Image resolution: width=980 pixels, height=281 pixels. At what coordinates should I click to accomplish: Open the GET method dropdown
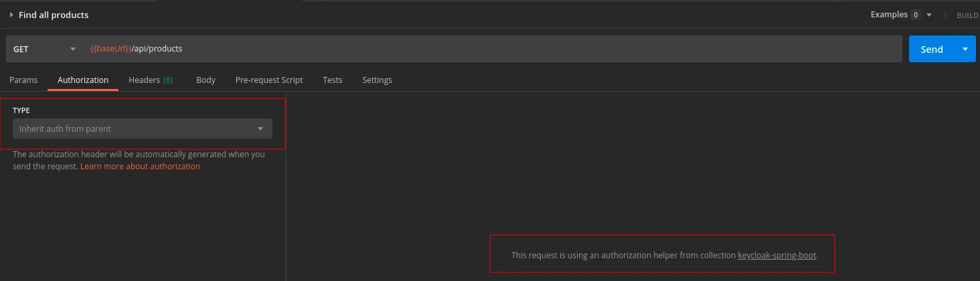click(x=44, y=49)
